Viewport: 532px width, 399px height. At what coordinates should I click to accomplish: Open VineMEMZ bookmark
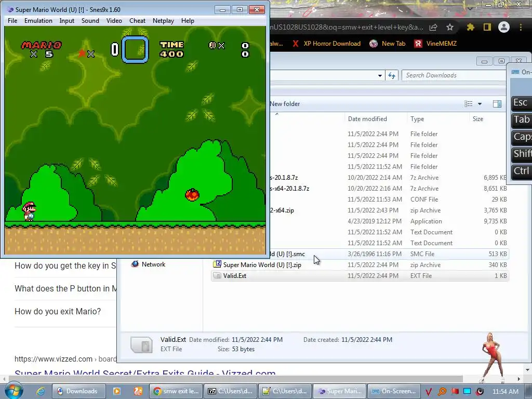(x=436, y=44)
